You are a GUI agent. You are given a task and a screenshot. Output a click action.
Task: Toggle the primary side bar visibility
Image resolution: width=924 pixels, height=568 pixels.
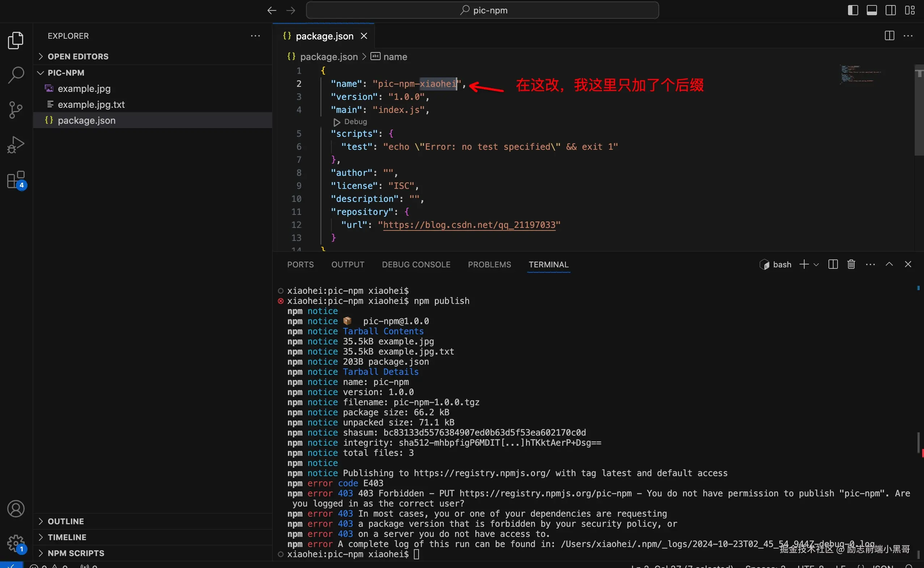click(x=853, y=10)
